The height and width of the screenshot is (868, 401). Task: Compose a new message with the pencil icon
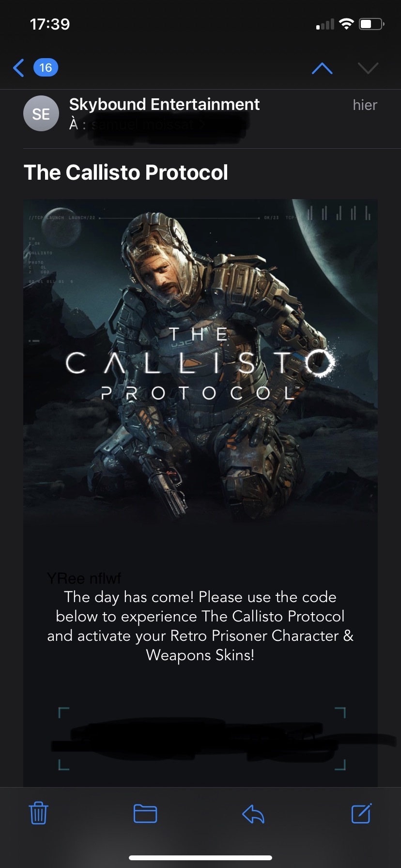coord(361,813)
